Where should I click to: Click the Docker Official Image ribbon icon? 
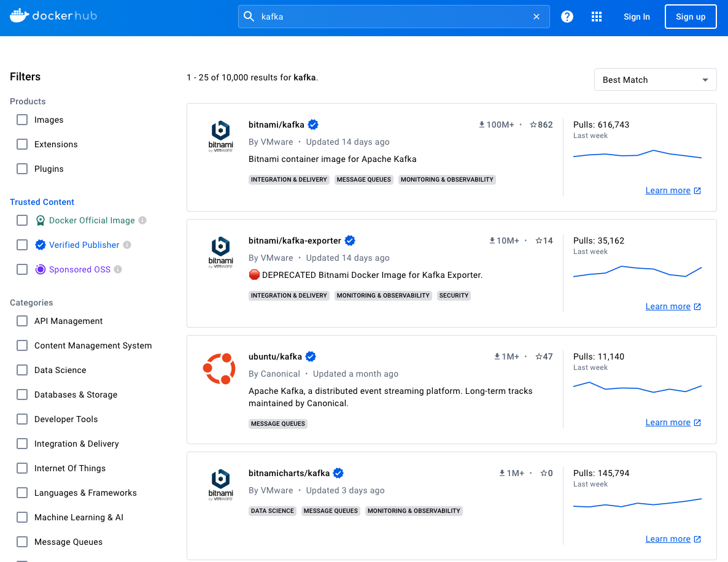point(41,220)
